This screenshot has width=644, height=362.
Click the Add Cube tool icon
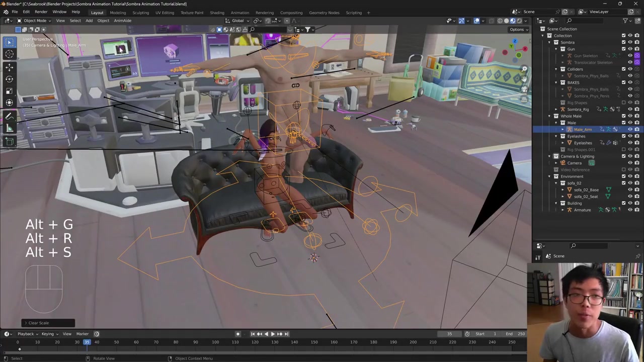(x=9, y=142)
